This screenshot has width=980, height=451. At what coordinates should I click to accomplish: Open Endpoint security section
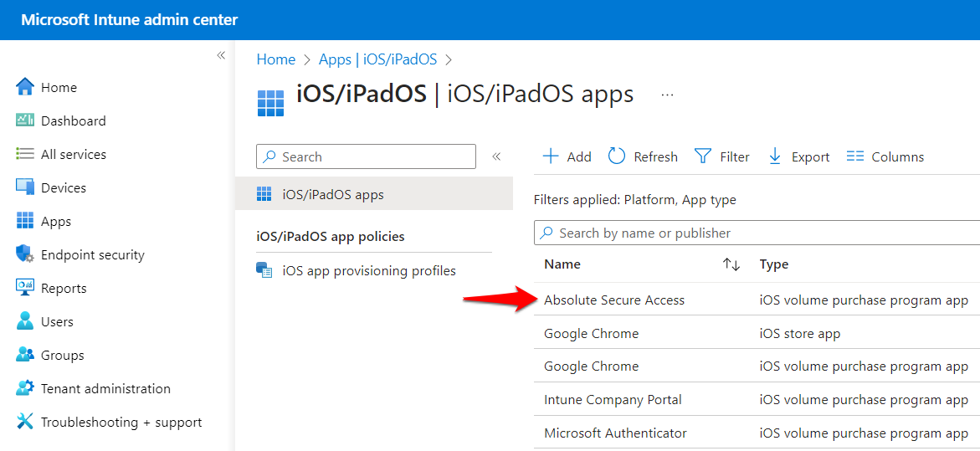tap(93, 255)
